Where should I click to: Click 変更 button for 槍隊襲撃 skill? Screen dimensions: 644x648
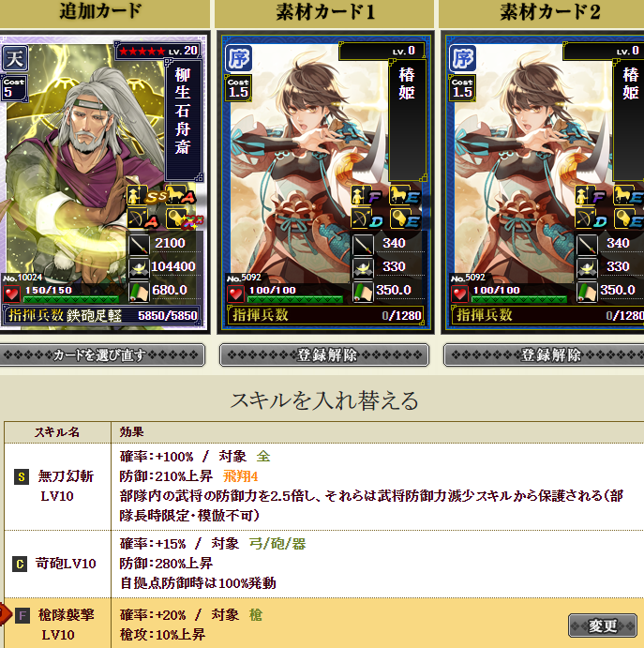click(x=602, y=625)
